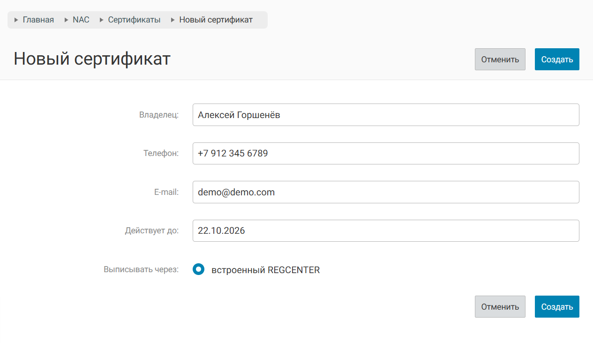
Task: Select the E-mail input field
Action: pos(385,192)
